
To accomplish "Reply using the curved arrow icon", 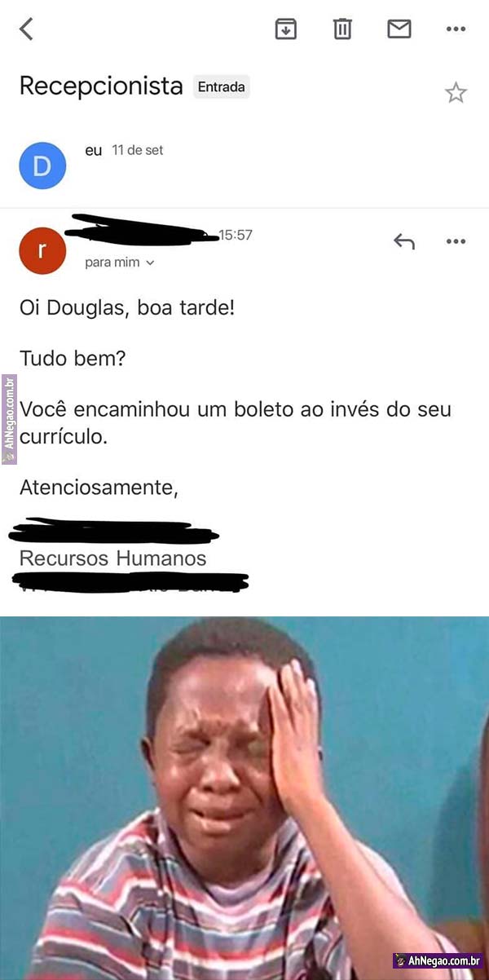I will click(404, 241).
